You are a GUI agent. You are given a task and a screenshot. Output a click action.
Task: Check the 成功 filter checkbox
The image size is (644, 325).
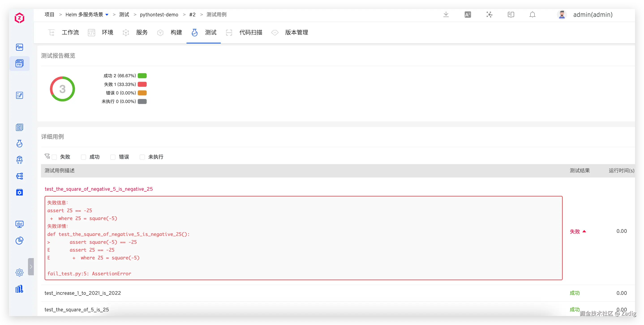pos(84,157)
